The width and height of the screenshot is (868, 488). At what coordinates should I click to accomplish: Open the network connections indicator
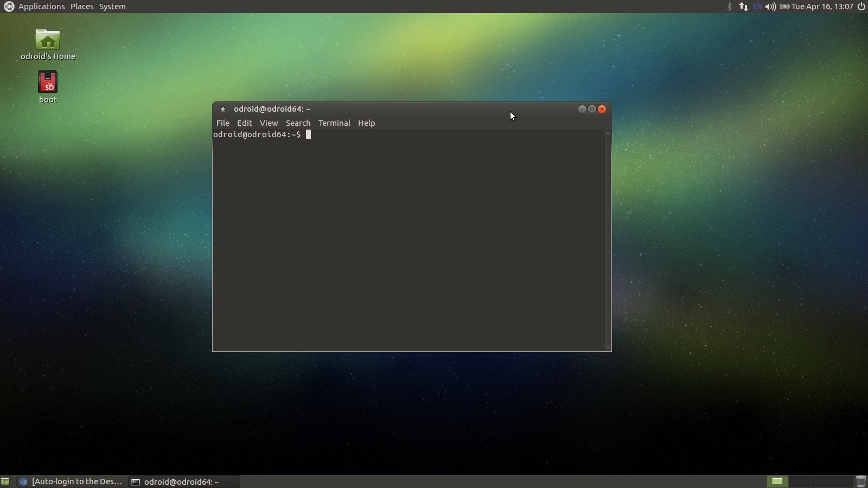tap(743, 7)
